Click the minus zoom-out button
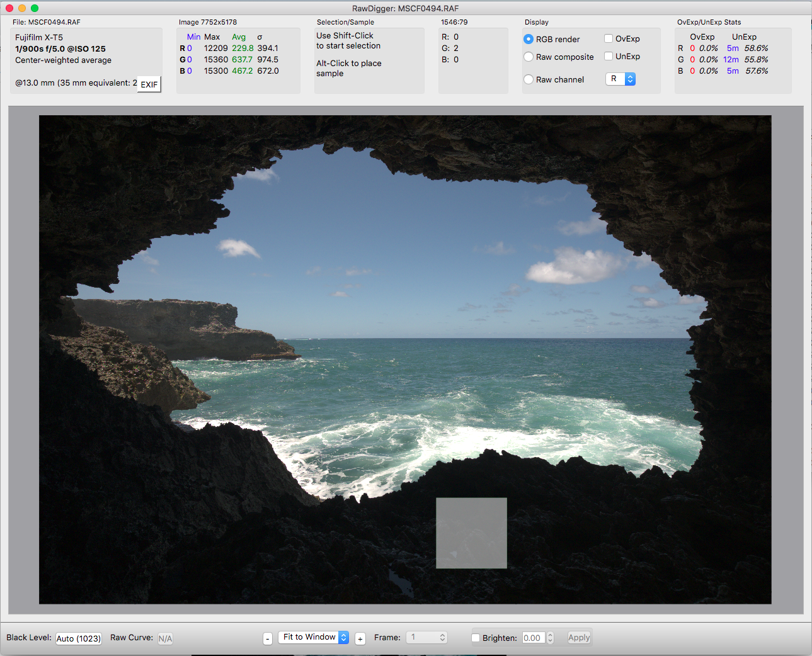The image size is (812, 656). [x=268, y=638]
